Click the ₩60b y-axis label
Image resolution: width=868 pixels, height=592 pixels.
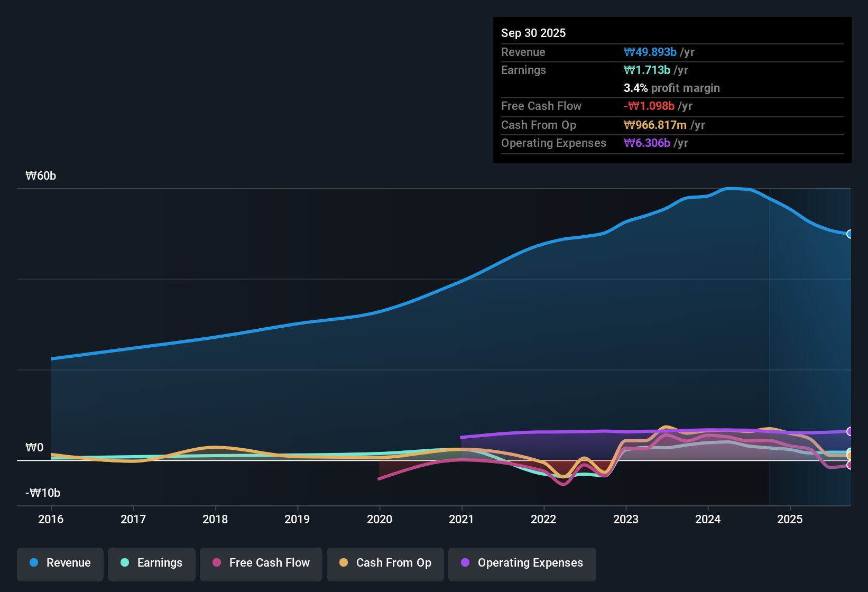[41, 176]
